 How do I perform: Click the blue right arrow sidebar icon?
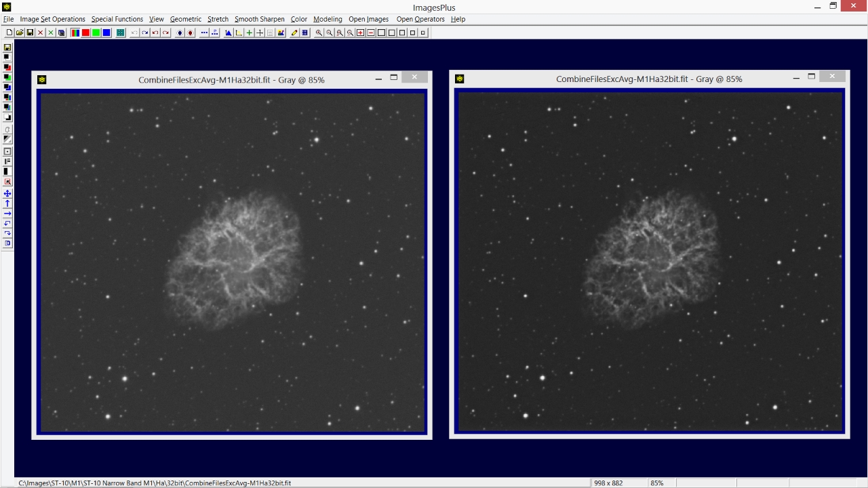click(7, 213)
